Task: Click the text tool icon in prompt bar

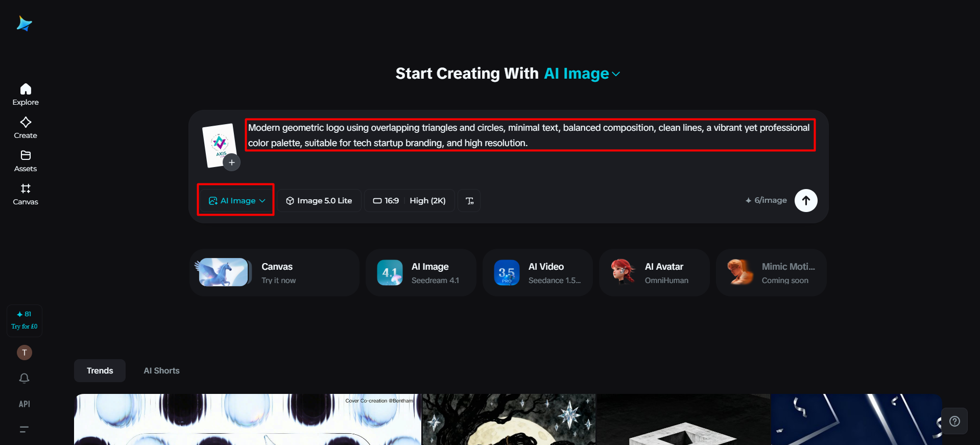Action: tap(469, 201)
